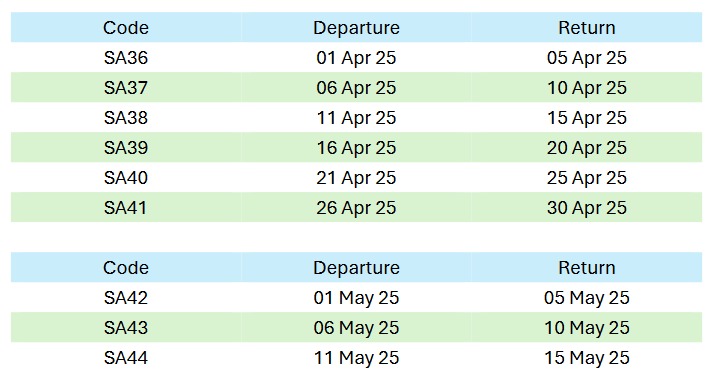The image size is (710, 383).
Task: Click the 25 Apr 25 return date
Action: 587,178
